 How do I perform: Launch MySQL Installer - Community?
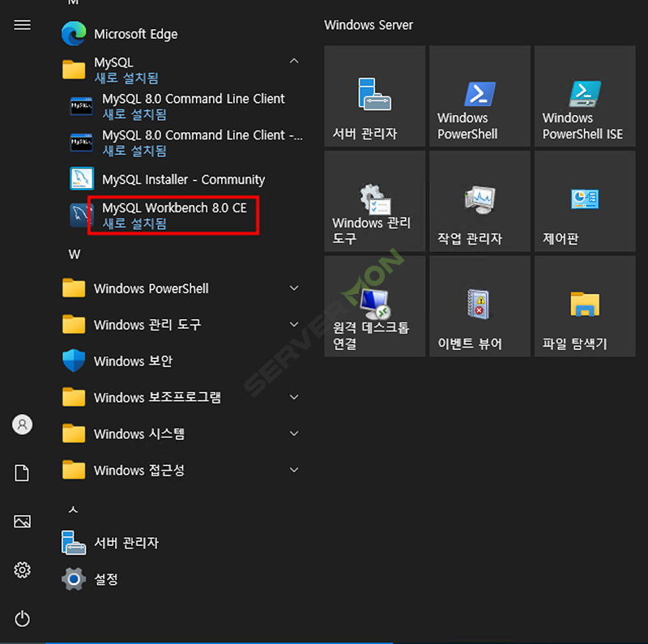[186, 179]
